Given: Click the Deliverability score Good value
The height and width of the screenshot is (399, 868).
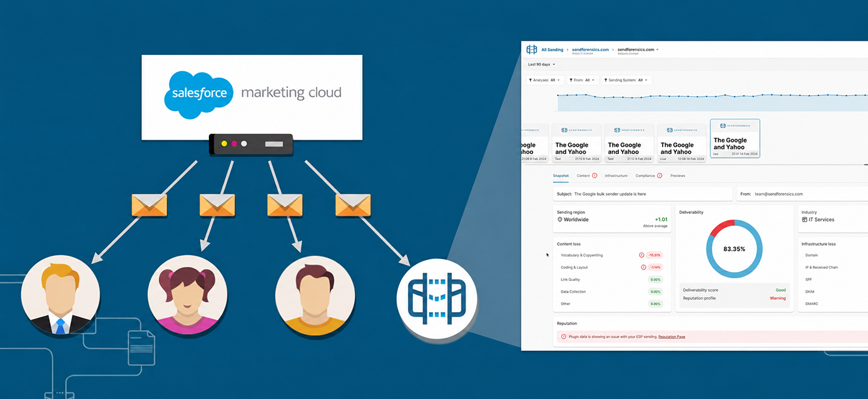Looking at the screenshot, I should (x=780, y=290).
